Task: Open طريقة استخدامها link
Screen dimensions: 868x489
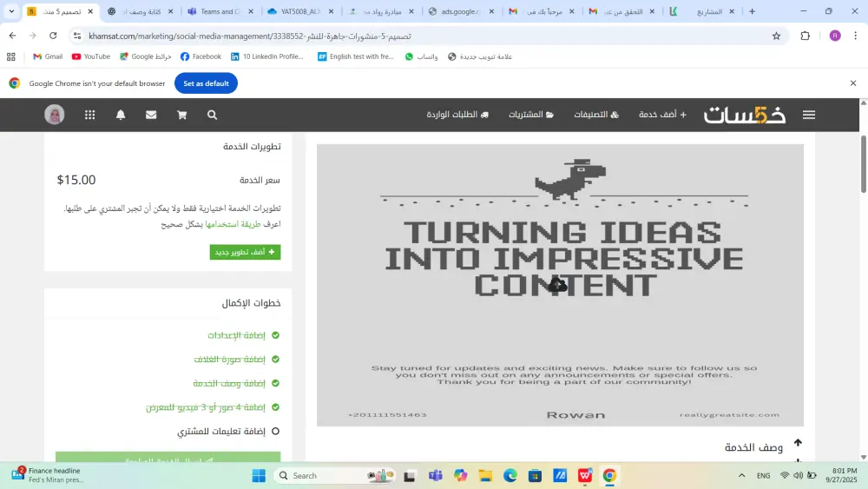Action: pyautogui.click(x=233, y=224)
